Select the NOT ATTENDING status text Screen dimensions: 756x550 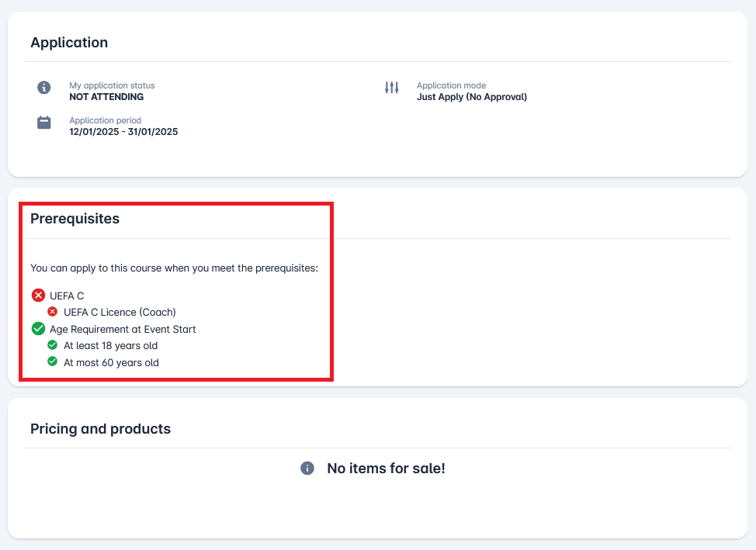(106, 97)
